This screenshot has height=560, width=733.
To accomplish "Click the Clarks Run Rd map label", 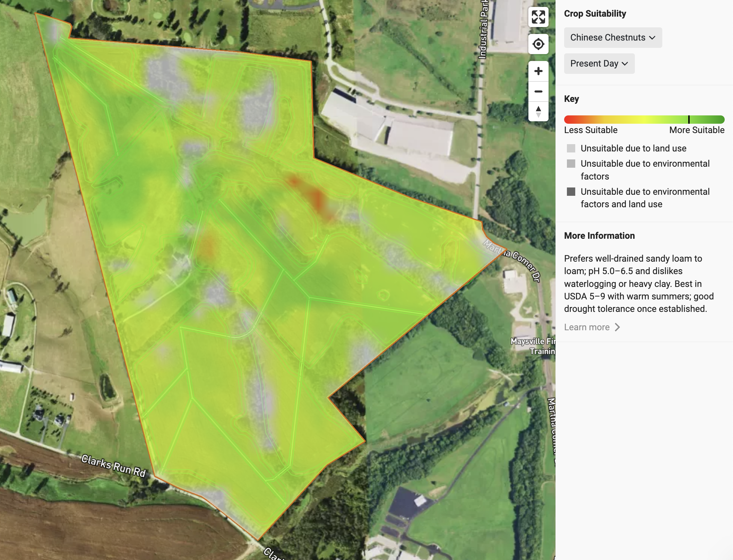I will coord(113,466).
